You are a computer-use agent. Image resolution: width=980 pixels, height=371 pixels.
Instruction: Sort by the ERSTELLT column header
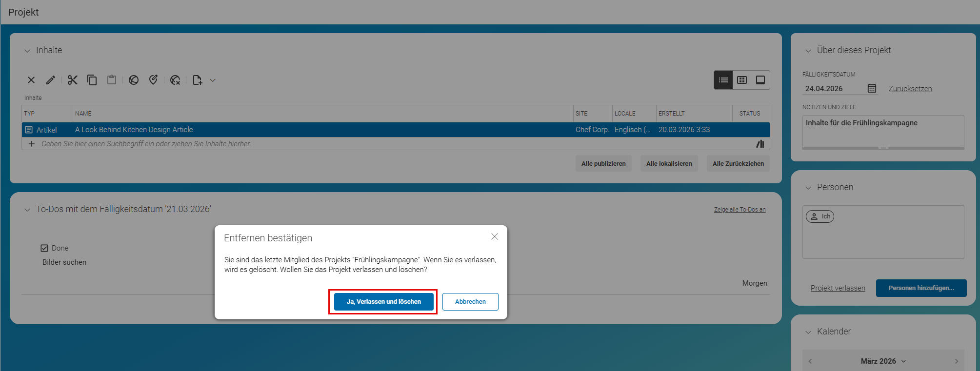pyautogui.click(x=694, y=114)
